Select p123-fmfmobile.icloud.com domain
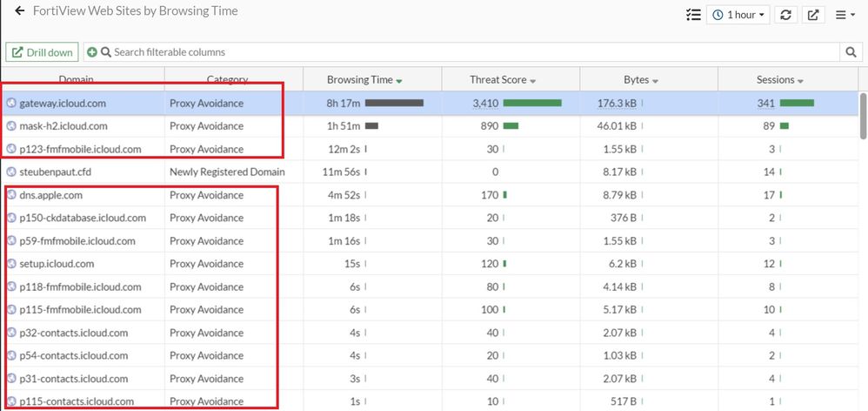This screenshot has height=411, width=868. coord(80,149)
